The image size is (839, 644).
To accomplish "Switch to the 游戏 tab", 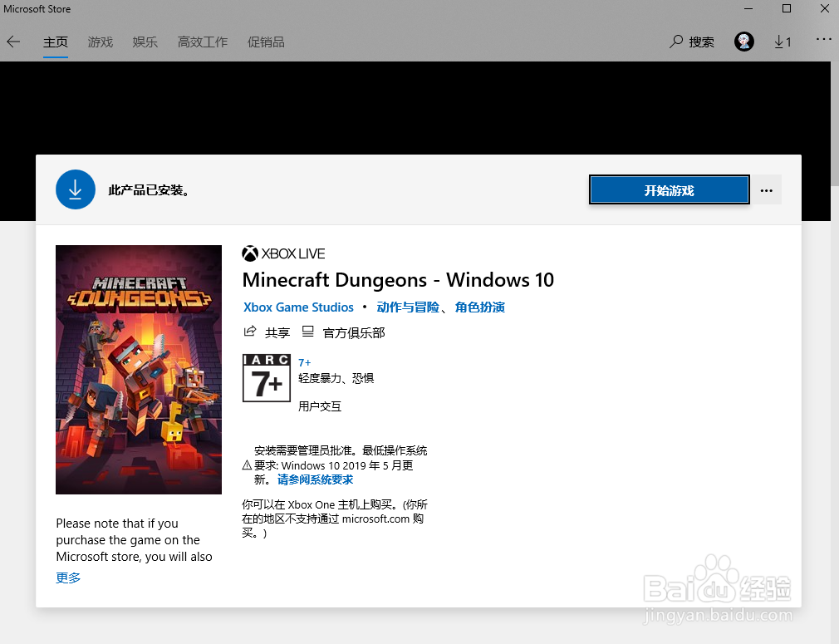I will click(x=100, y=42).
